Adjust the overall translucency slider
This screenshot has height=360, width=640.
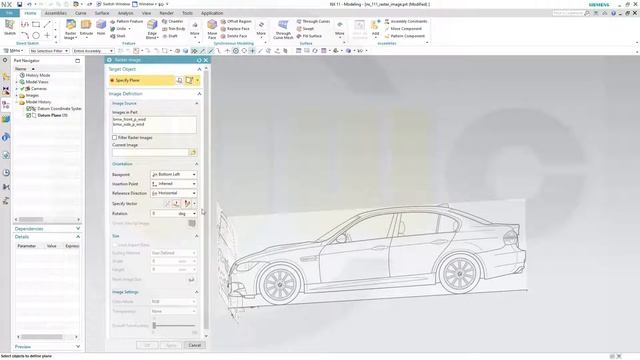pos(154,325)
